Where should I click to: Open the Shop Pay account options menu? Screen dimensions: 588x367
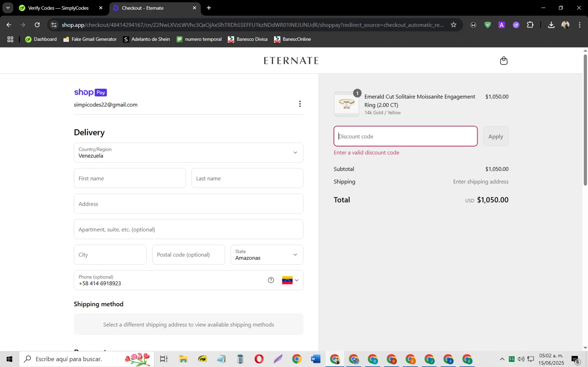300,104
